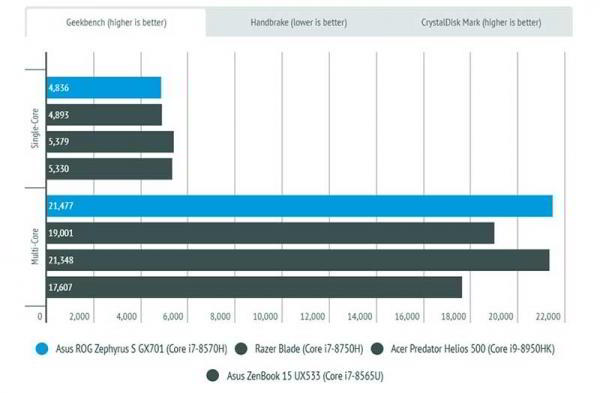Select the blue 21,477 multi-core bar
The width and height of the screenshot is (600, 393).
300,206
